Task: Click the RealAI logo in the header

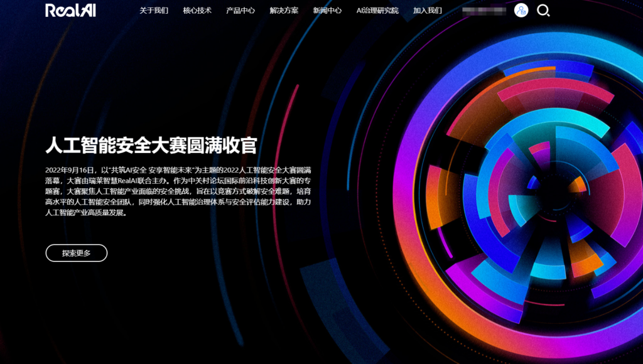Action: (70, 10)
